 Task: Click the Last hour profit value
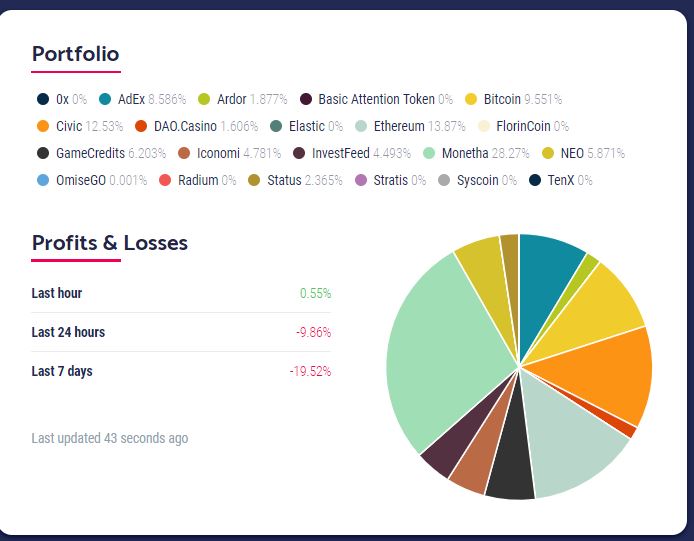(x=315, y=293)
